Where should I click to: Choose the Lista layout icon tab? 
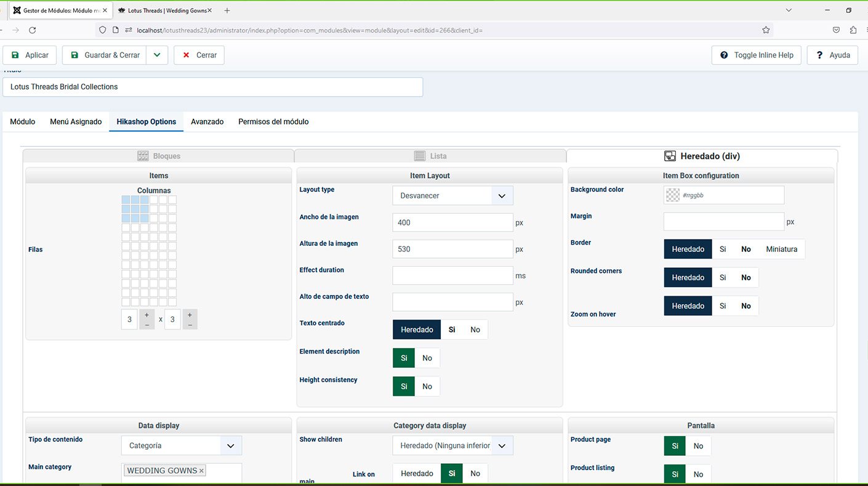430,156
